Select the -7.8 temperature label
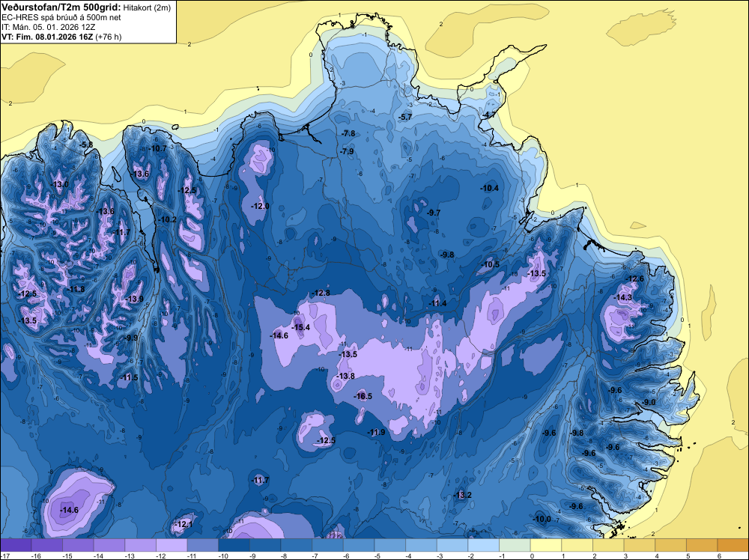 click(x=348, y=133)
